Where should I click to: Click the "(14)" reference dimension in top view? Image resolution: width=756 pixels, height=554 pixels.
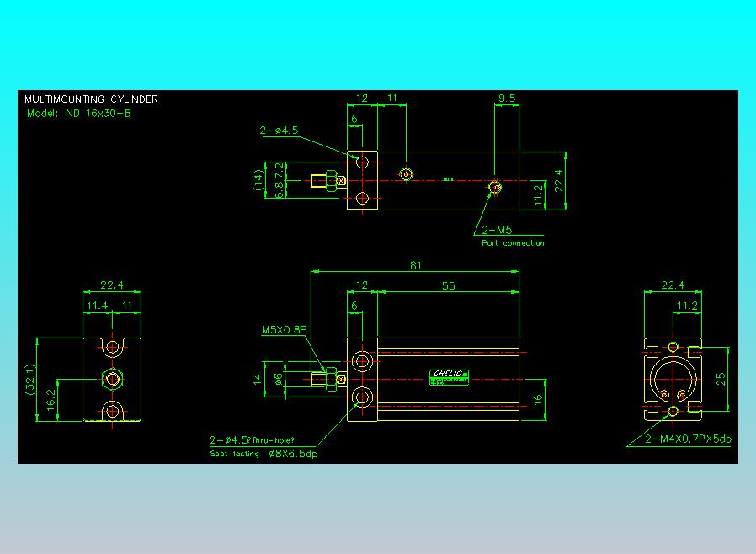coord(259,180)
